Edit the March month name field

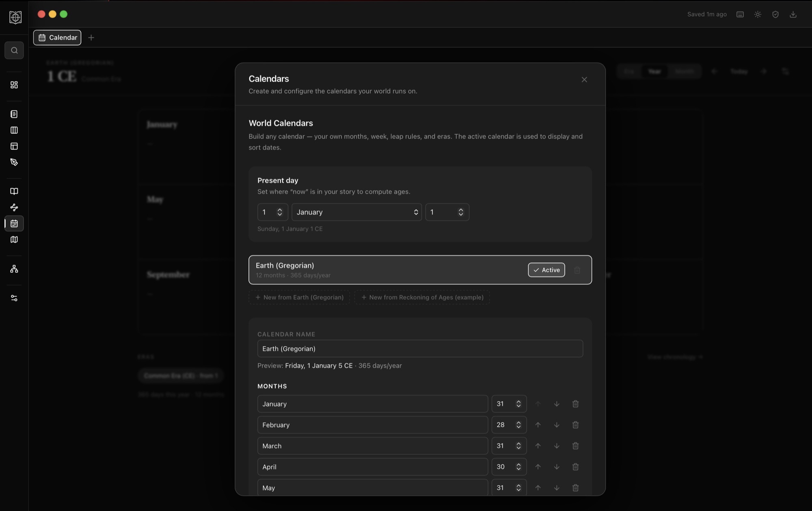pos(373,446)
